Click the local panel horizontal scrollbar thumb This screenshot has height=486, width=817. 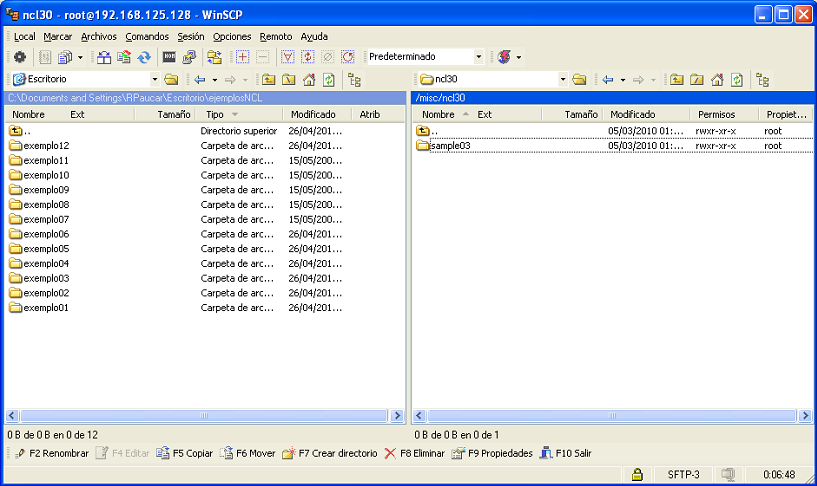click(204, 416)
